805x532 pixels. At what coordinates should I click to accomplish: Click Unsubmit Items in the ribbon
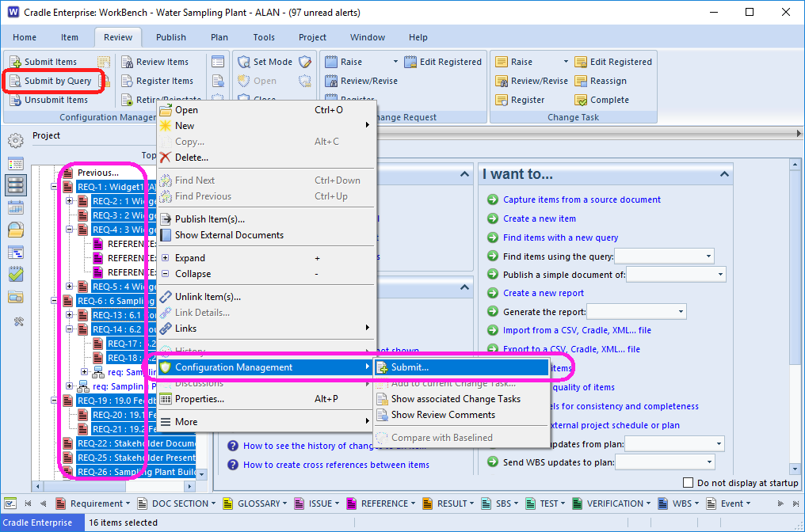pos(49,100)
